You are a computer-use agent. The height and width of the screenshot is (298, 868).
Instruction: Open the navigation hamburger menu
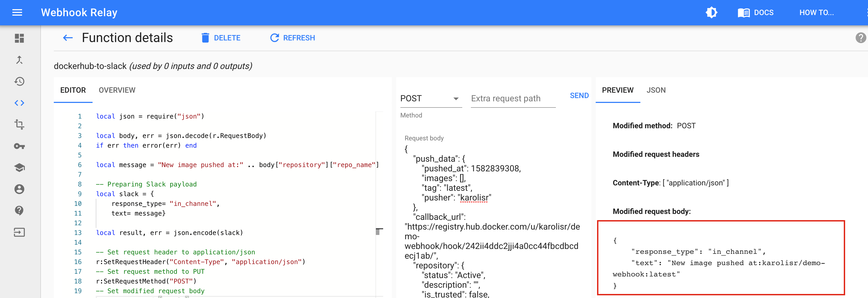(x=16, y=12)
